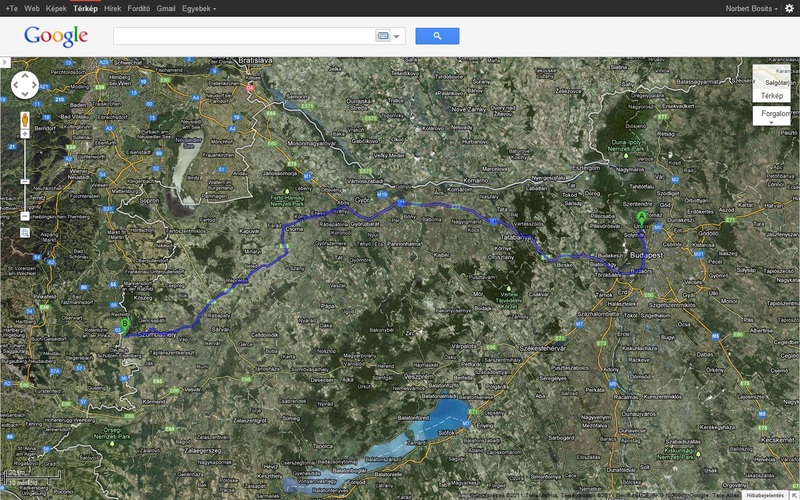This screenshot has width=800, height=500.
Task: Click green marker B at route end
Action: [125, 324]
